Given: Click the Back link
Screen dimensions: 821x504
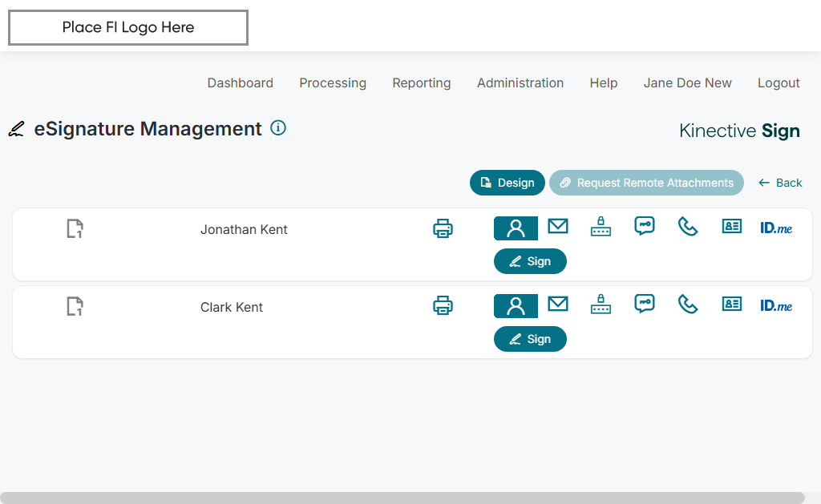Looking at the screenshot, I should [x=781, y=183].
